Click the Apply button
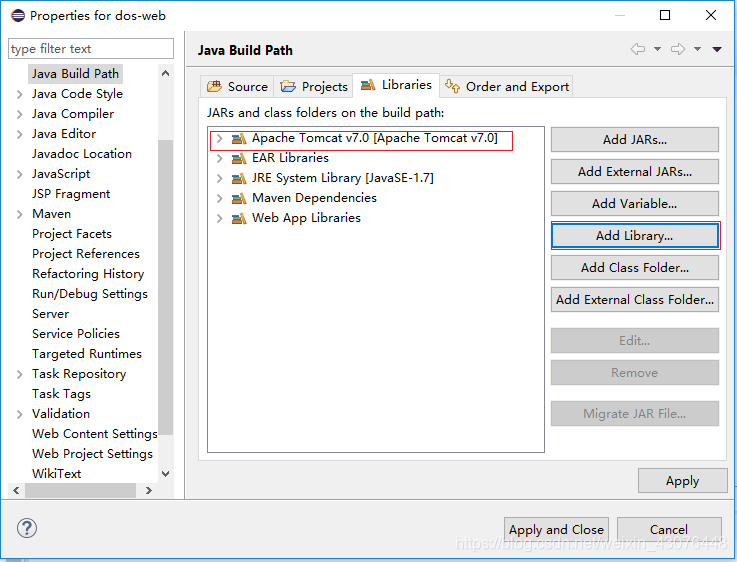 pyautogui.click(x=682, y=481)
